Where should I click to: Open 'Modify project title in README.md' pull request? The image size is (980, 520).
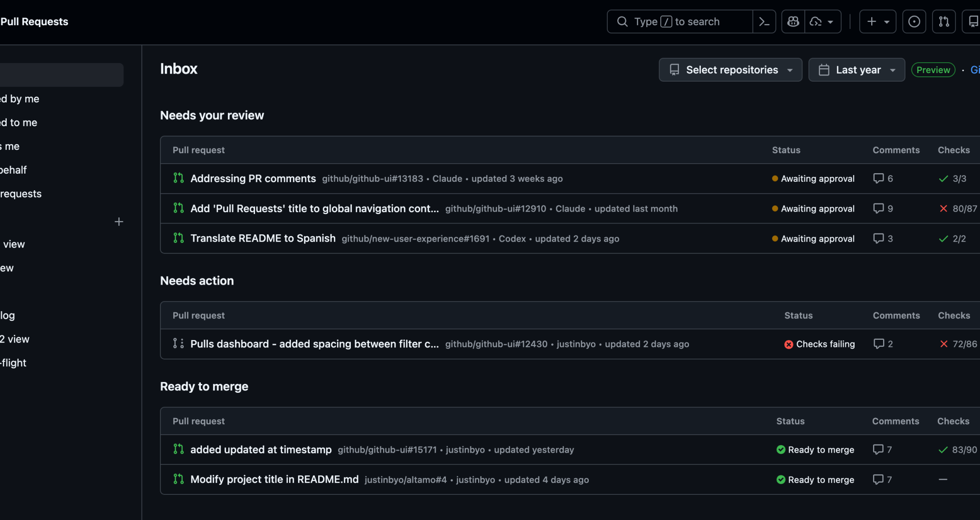274,479
